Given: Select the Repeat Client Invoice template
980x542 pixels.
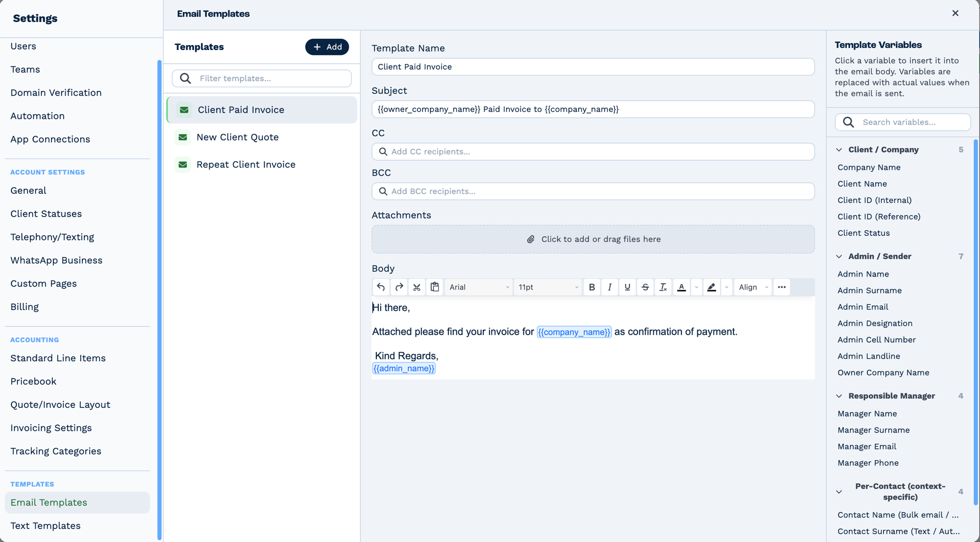Looking at the screenshot, I should 262,165.
